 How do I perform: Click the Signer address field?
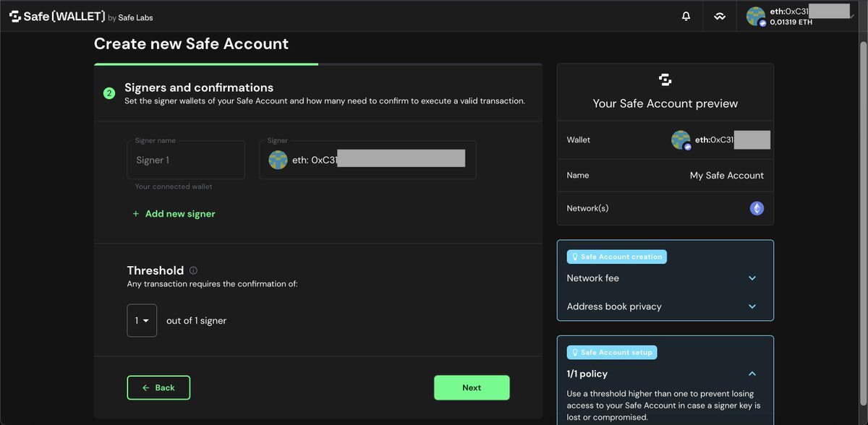pos(367,160)
